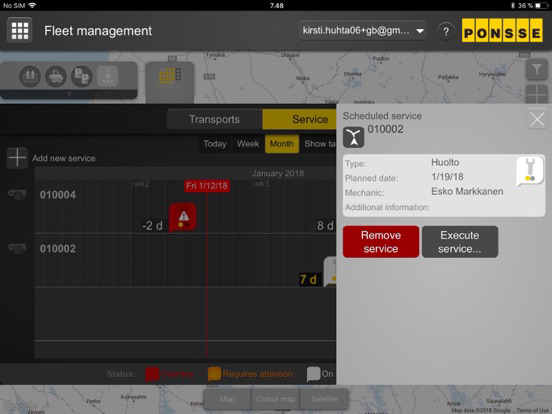Click the Wi-Fi icon in status bar

[32, 5]
